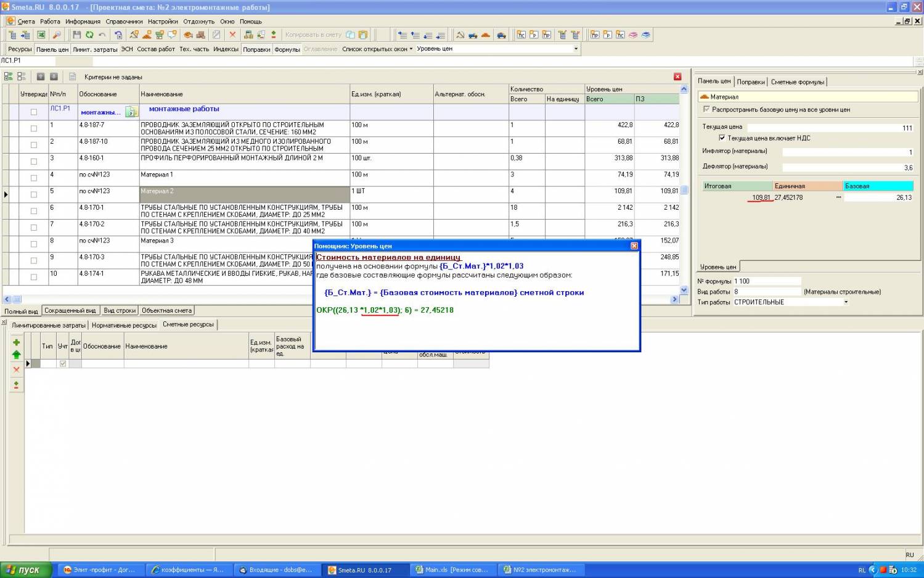Click the green plus add resource icon
Viewport: 924px width, 578px height.
pos(17,342)
